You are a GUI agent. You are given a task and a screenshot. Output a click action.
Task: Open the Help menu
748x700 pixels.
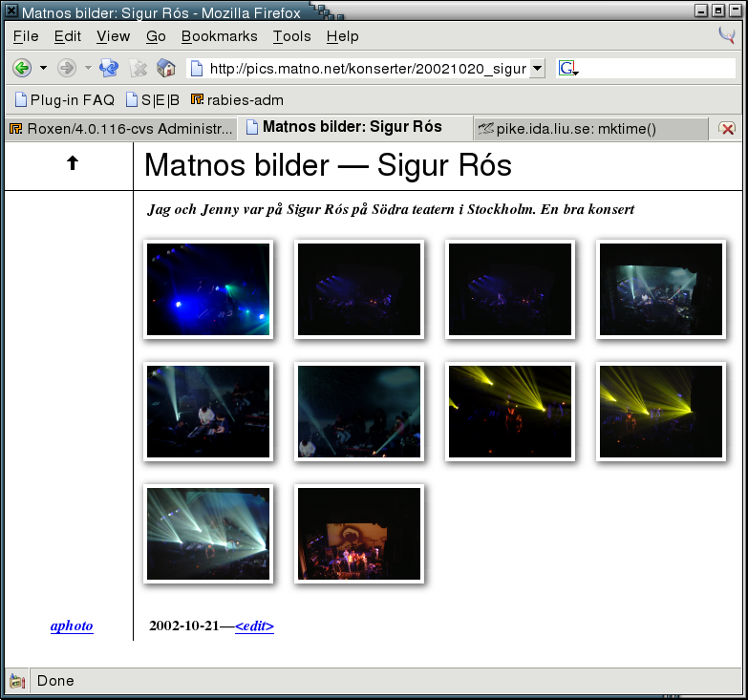342,36
